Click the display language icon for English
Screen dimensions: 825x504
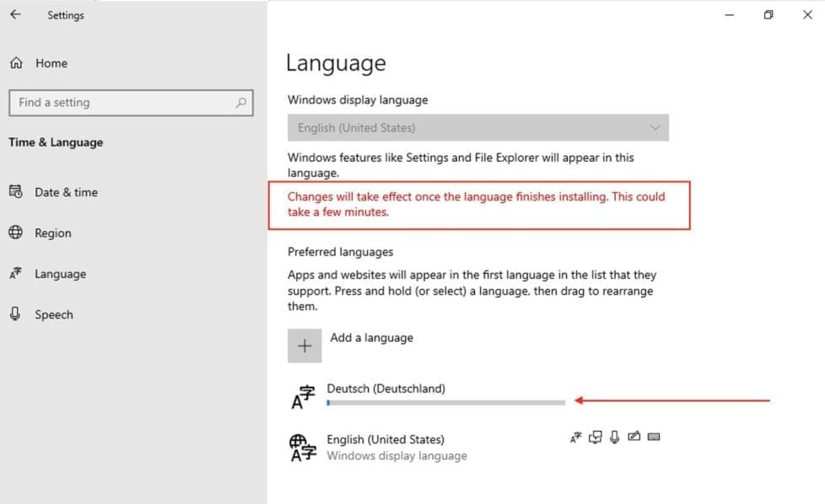tap(576, 437)
